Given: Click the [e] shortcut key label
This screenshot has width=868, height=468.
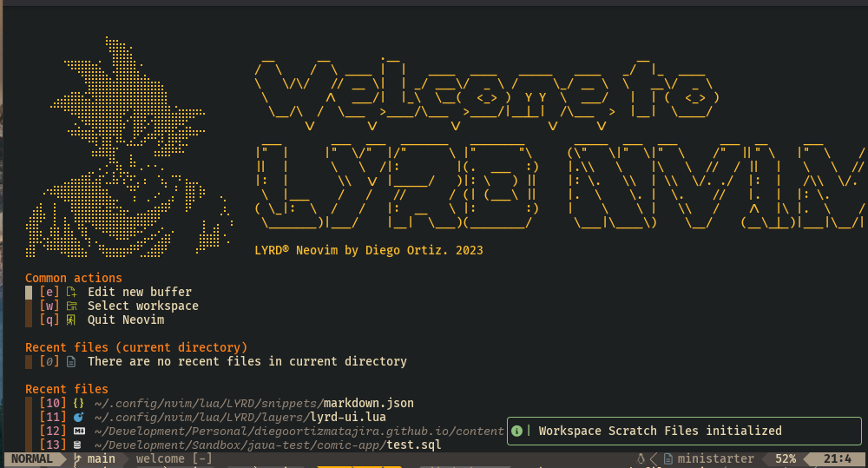Looking at the screenshot, I should pyautogui.click(x=49, y=292).
